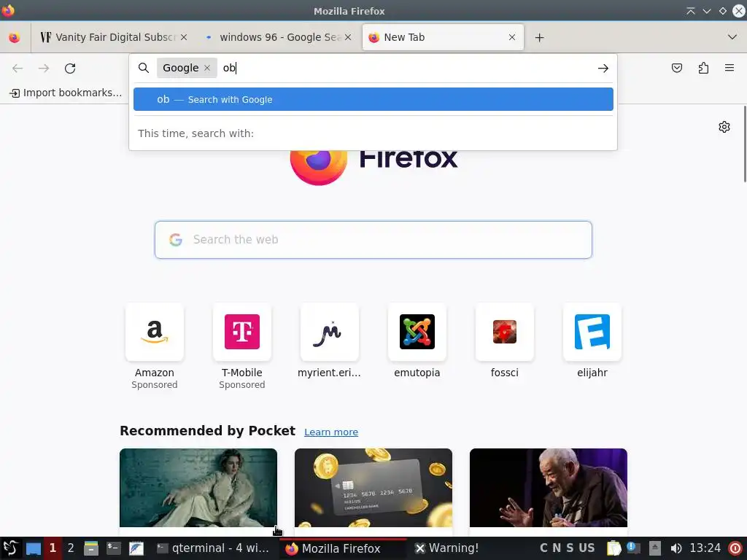Screen dimensions: 747x560
Task: Switch to workspace 2
Action: coord(71,548)
